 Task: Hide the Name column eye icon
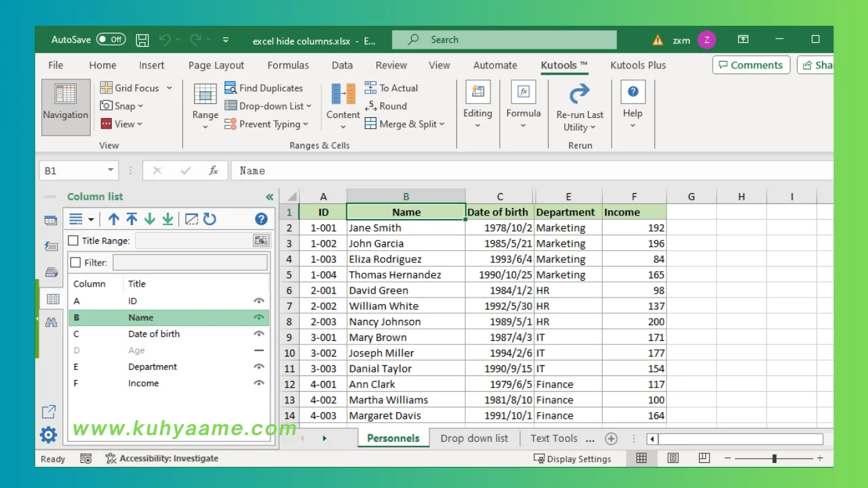coord(258,317)
